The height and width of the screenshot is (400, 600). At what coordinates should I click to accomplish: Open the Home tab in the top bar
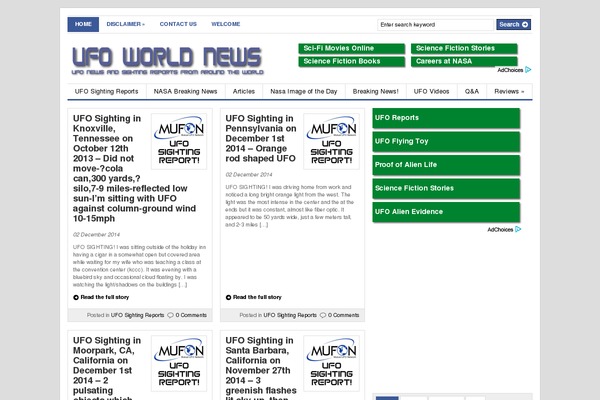pos(83,23)
